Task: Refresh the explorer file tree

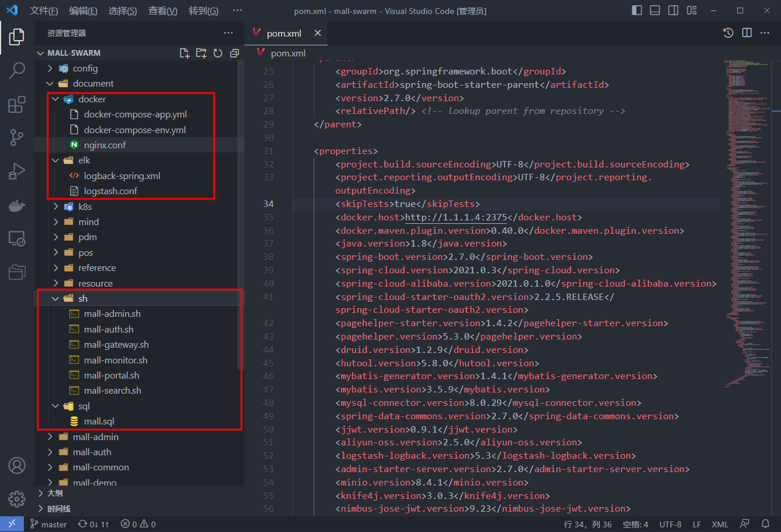Action: 218,53
